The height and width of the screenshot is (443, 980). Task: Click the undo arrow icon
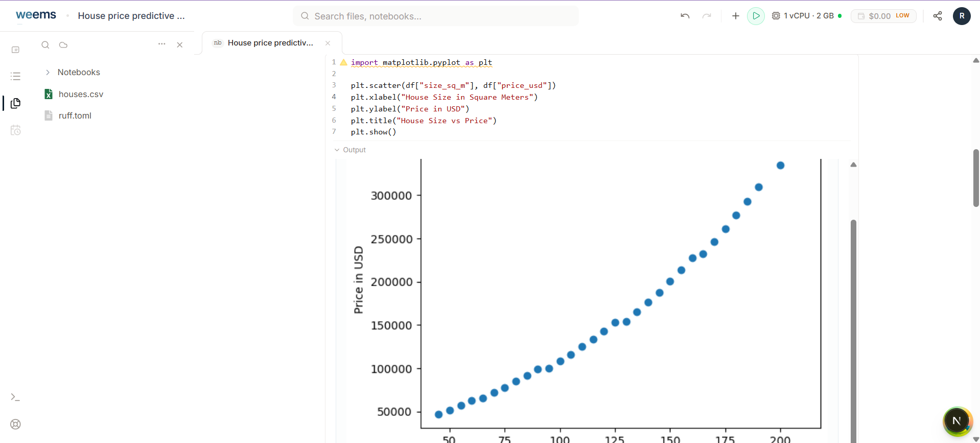pos(685,16)
